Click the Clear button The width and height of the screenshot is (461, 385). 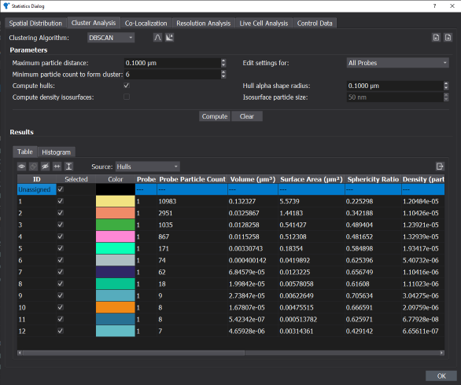[x=247, y=116]
